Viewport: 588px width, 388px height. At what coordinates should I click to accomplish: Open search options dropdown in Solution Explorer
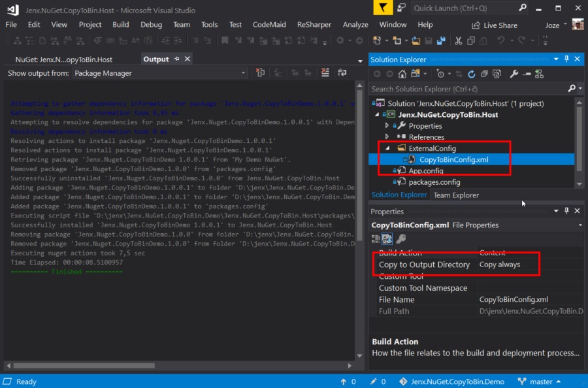click(x=580, y=88)
